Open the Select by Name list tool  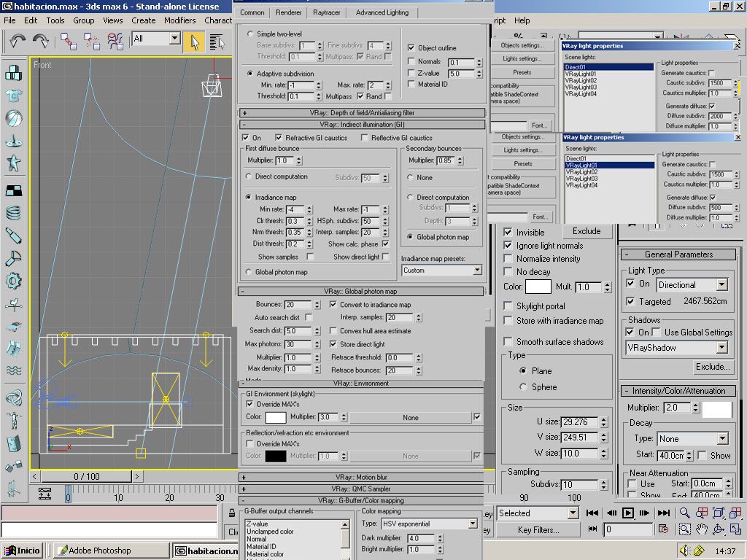217,42
